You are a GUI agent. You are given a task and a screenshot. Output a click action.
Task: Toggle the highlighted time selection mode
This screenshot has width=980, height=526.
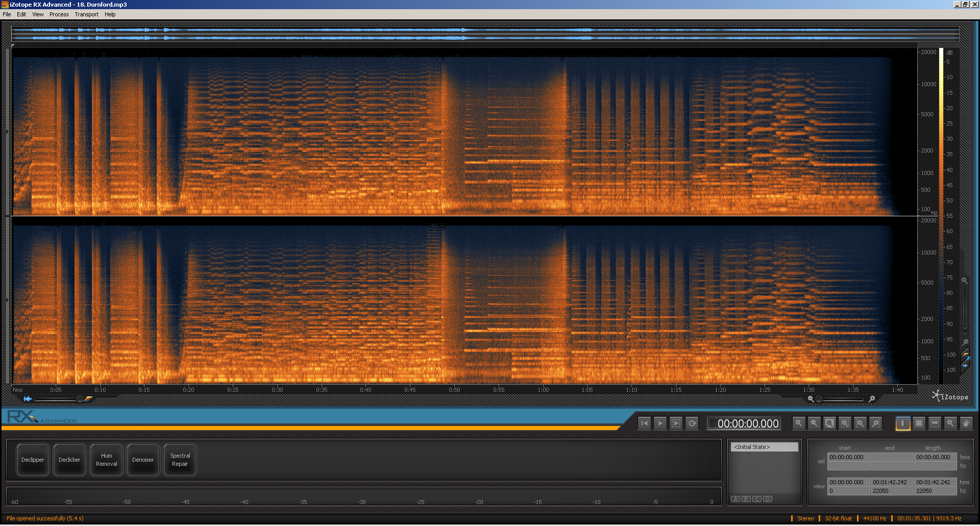point(902,423)
